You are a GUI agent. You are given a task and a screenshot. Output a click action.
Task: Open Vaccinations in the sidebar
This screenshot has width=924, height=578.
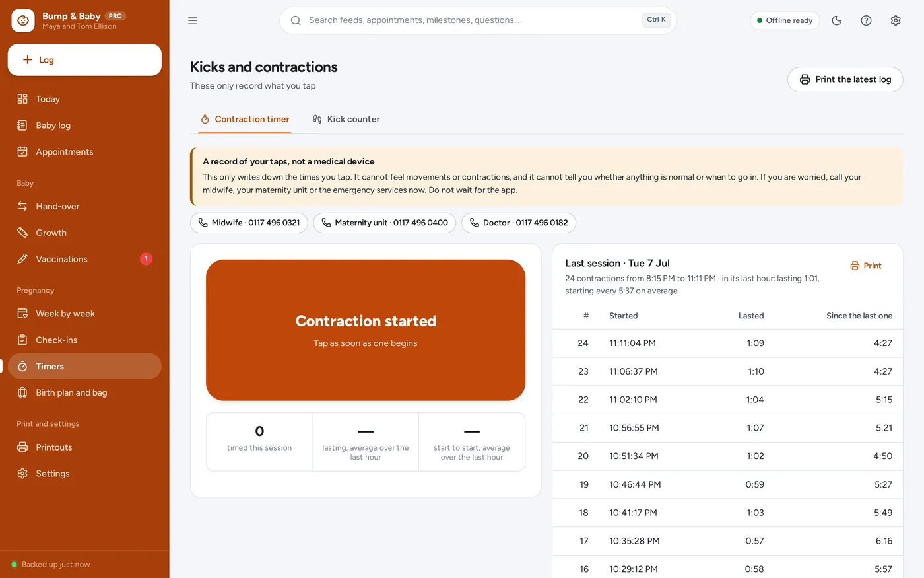pyautogui.click(x=84, y=259)
